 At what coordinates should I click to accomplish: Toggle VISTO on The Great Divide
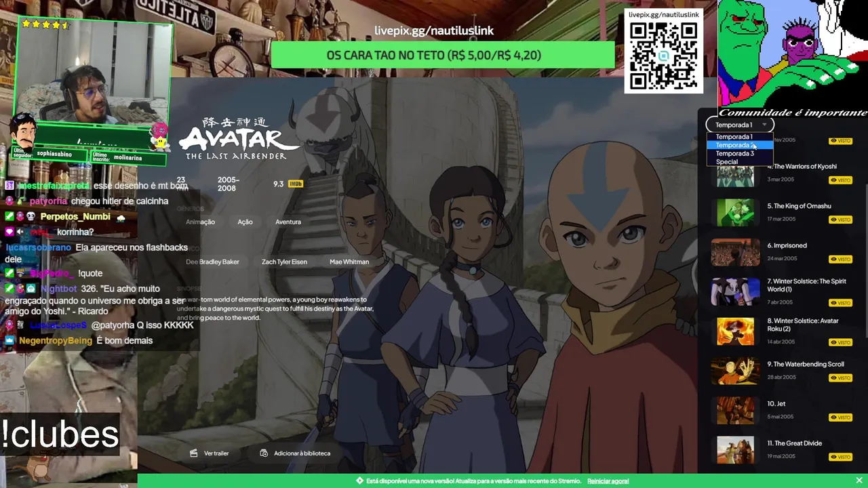pos(841,457)
